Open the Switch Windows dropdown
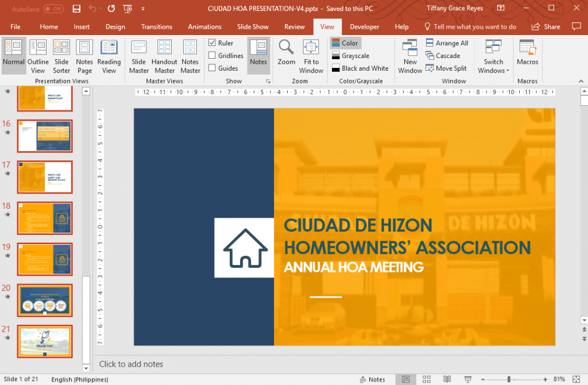588x385 pixels. pos(493,56)
